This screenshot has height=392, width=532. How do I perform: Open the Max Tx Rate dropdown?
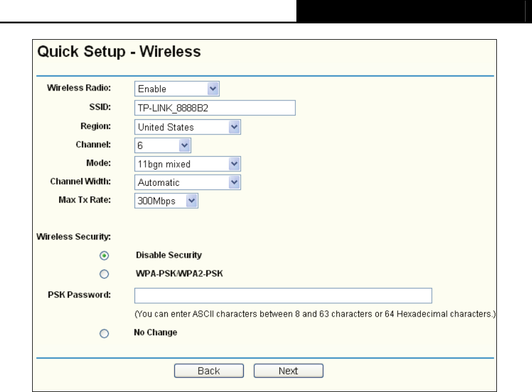(x=166, y=201)
